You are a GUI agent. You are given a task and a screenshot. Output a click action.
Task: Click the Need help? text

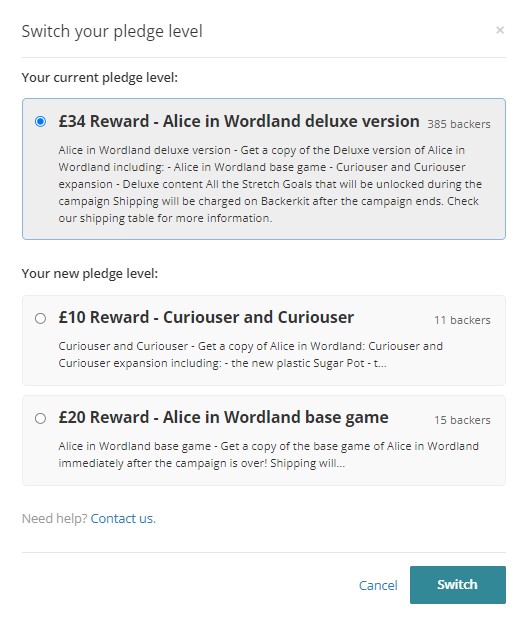(x=55, y=518)
